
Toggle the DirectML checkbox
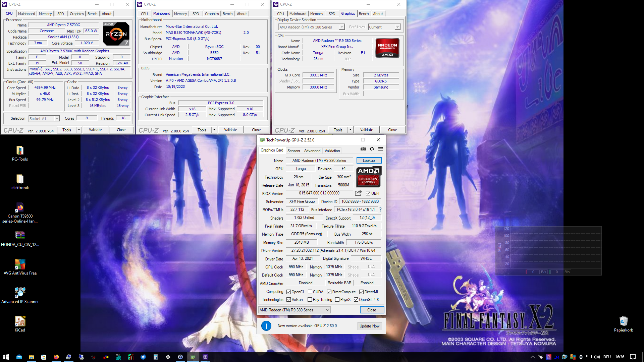click(x=361, y=292)
